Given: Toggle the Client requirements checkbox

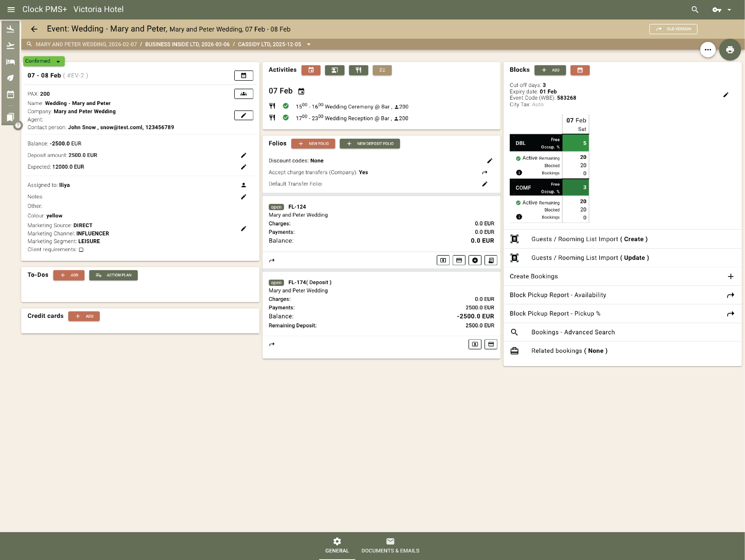Looking at the screenshot, I should [x=81, y=250].
